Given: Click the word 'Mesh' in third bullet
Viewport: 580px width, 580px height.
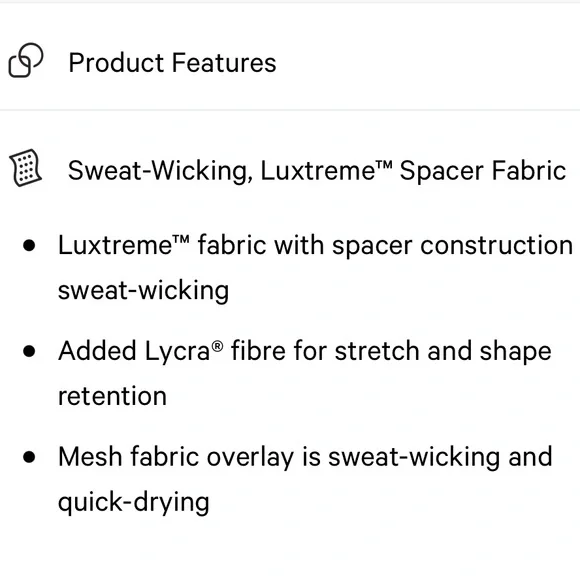Looking at the screenshot, I should [x=90, y=456].
